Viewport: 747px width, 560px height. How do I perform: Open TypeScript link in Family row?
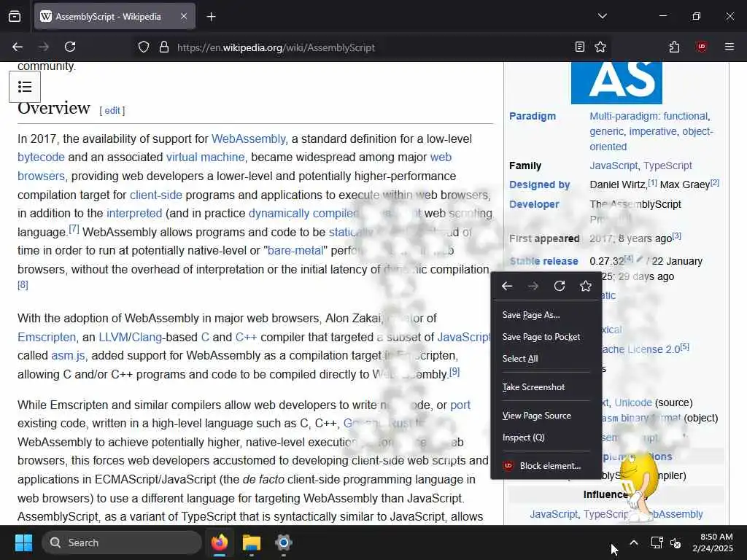click(x=667, y=166)
